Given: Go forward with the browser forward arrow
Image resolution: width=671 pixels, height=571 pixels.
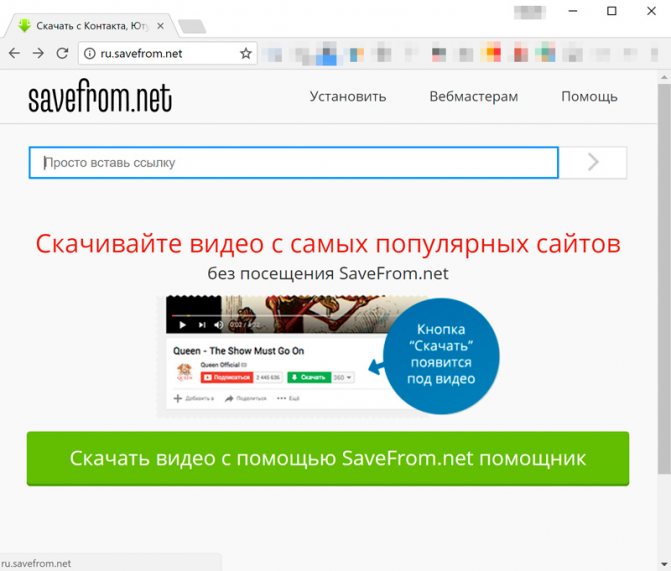Looking at the screenshot, I should 39,53.
